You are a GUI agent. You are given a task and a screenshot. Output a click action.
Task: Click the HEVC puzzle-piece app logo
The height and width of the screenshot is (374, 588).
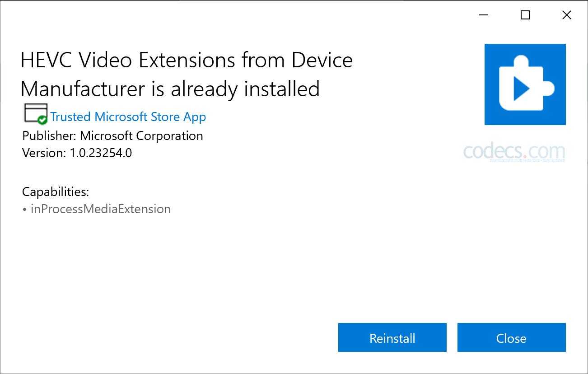[x=525, y=84]
